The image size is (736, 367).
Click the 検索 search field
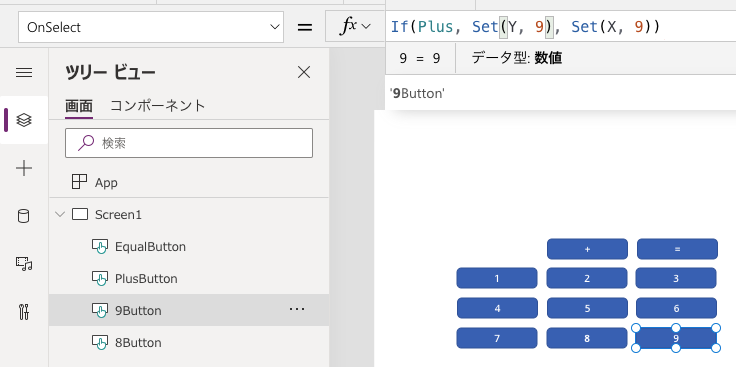(189, 143)
